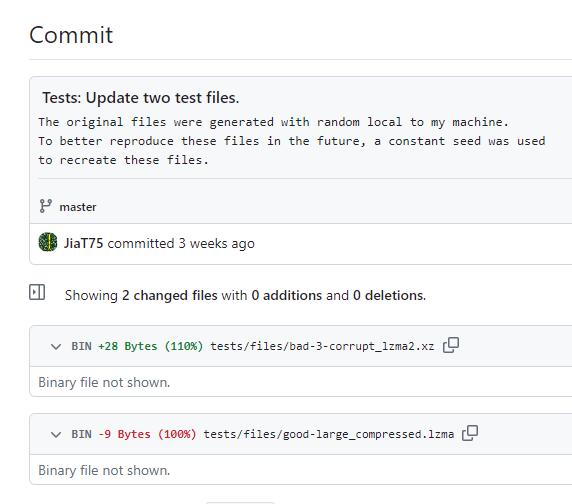The width and height of the screenshot is (572, 504).
Task: Collapse the bad-3-corrupt_lzma2.xz diff section
Action: tap(56, 346)
